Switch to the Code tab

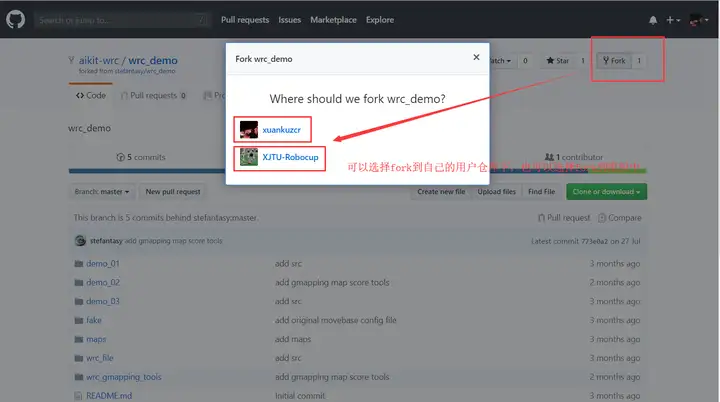(x=90, y=95)
